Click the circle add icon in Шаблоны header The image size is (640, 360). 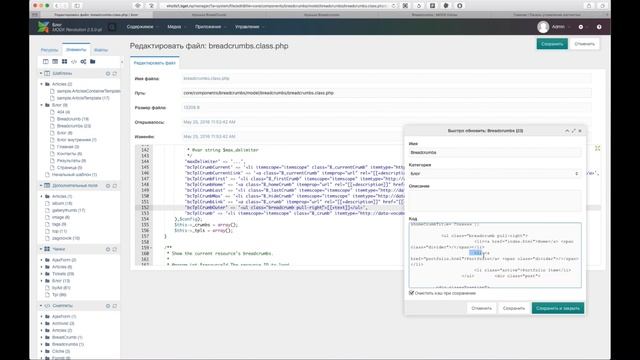click(x=108, y=73)
